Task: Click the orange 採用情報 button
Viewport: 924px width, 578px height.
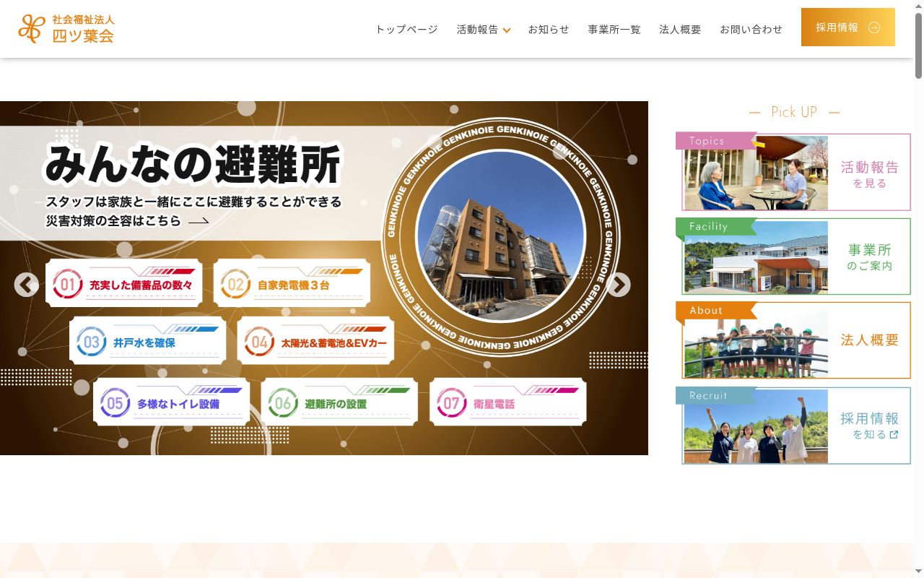Action: pos(848,27)
